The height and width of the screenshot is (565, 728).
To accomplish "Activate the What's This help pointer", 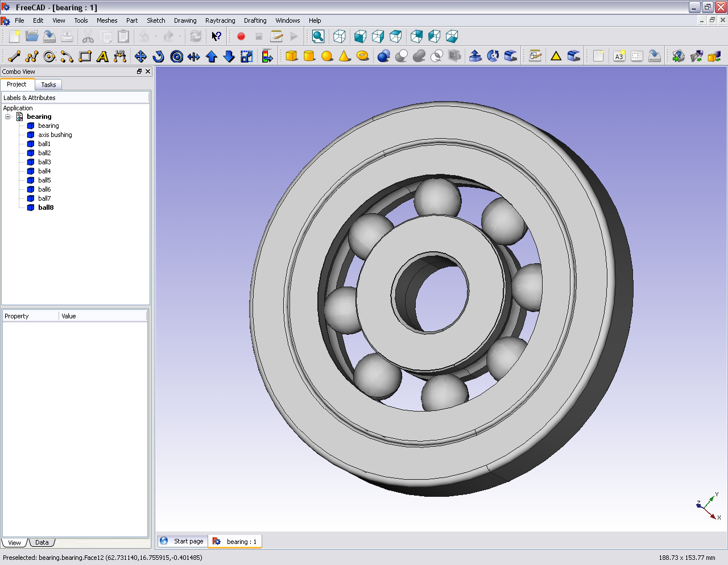I will (x=216, y=36).
